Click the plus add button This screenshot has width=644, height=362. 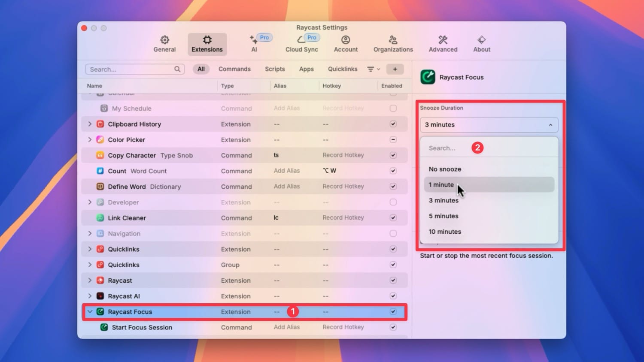coord(395,69)
